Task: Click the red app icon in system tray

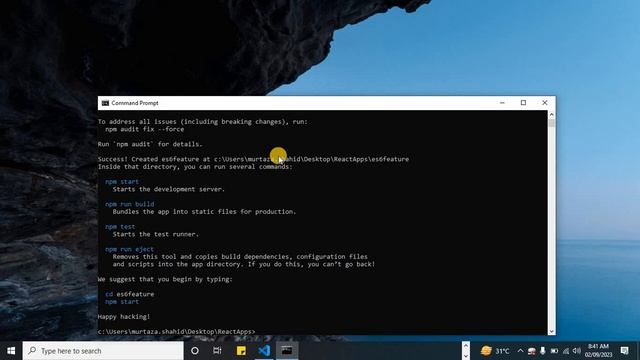Action: tap(531, 351)
